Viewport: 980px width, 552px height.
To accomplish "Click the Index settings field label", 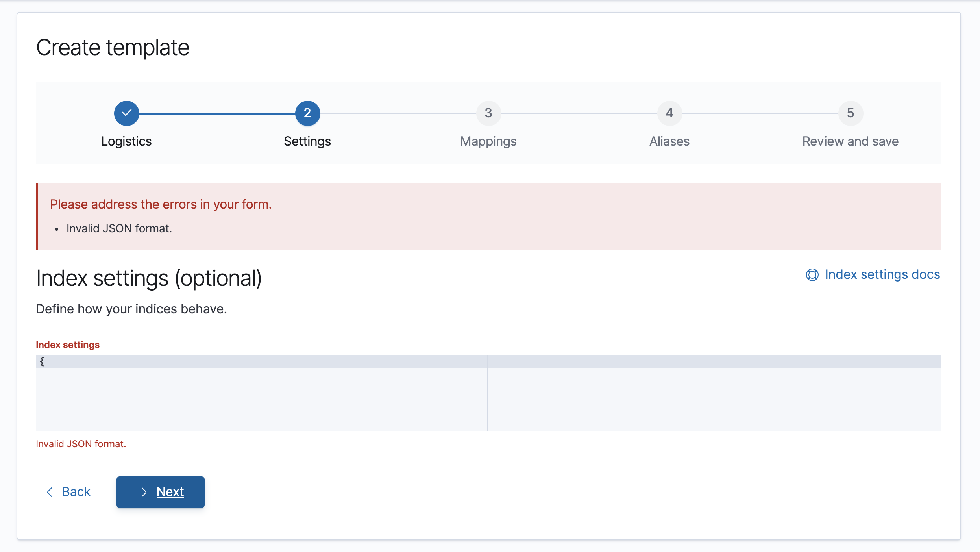I will (x=68, y=345).
